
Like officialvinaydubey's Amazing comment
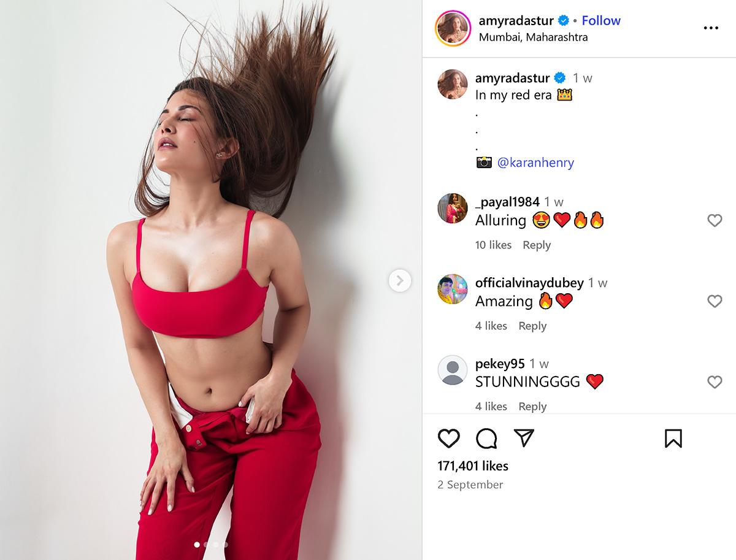715,301
